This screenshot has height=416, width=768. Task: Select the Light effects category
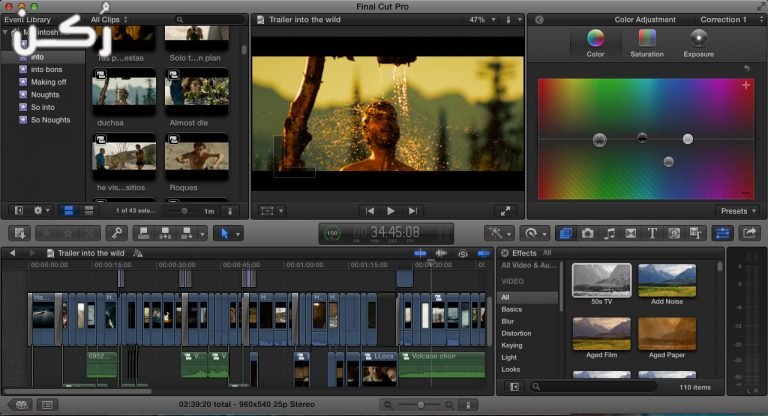coord(509,357)
